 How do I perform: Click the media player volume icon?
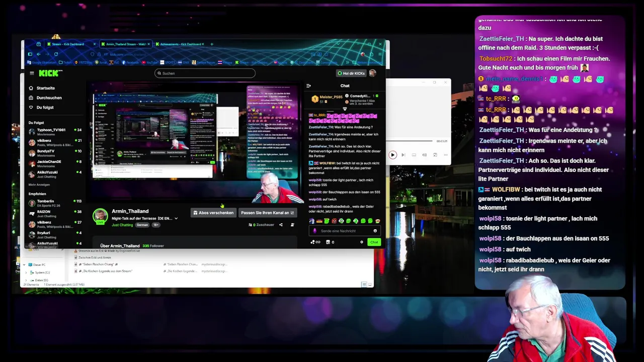(424, 155)
